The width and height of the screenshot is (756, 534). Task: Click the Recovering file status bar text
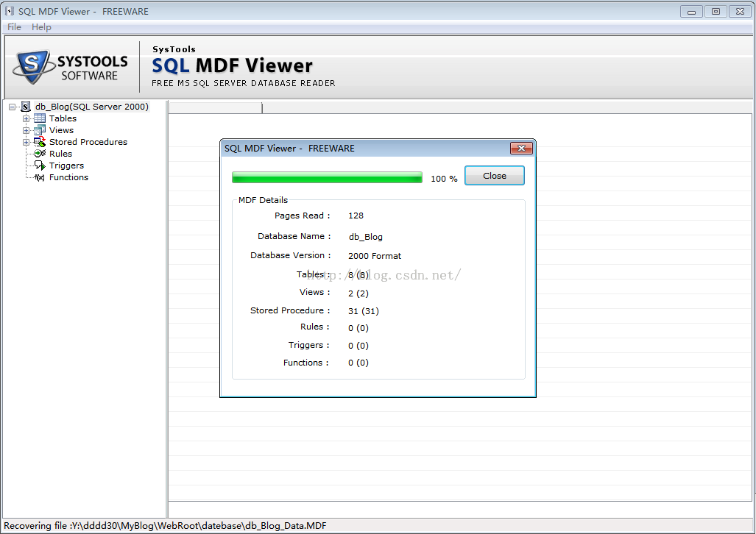coord(165,526)
